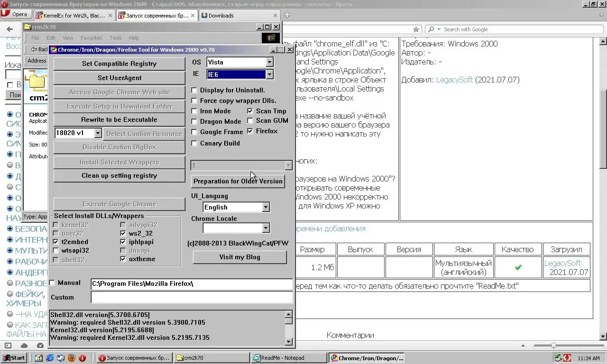Toggle Canary Build checkbox
Viewport: 607px width, 364px height.
coord(194,143)
